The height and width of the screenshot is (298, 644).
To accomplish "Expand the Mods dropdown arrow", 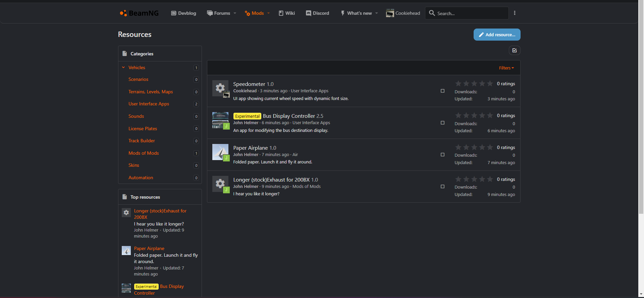I will [268, 13].
